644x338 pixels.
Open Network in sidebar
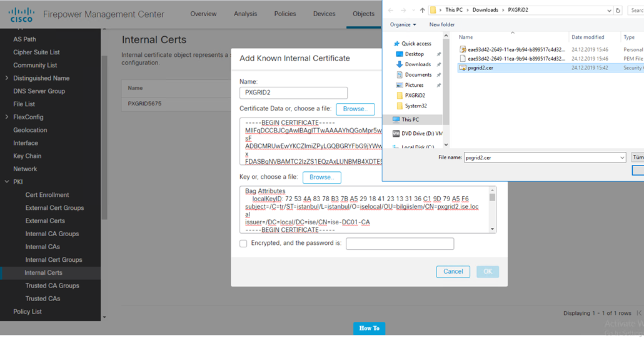tap(25, 169)
